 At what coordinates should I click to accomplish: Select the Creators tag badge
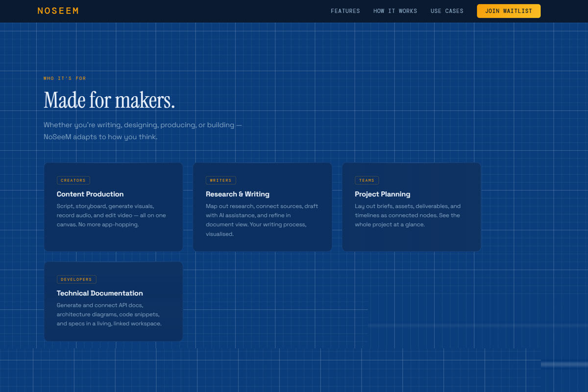73,180
